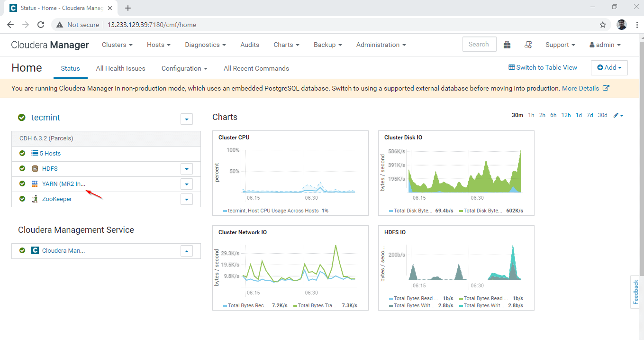Bookmark this page with star icon

(x=603, y=25)
